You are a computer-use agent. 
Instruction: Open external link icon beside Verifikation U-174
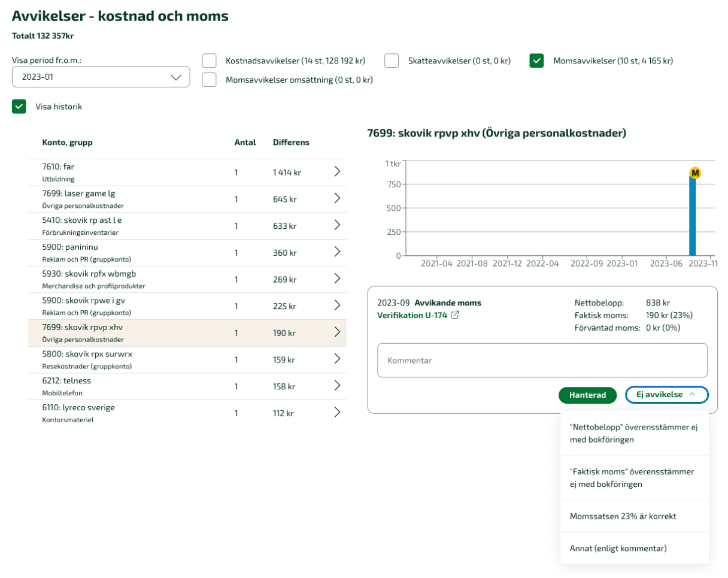click(455, 315)
